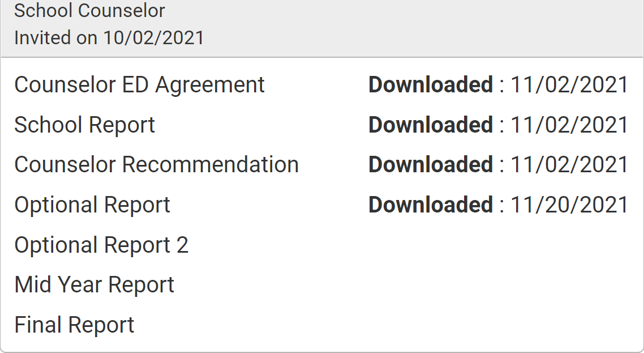Click Downloaded status beside School Report
Image resolution: width=644 pixels, height=353 pixels.
431,125
